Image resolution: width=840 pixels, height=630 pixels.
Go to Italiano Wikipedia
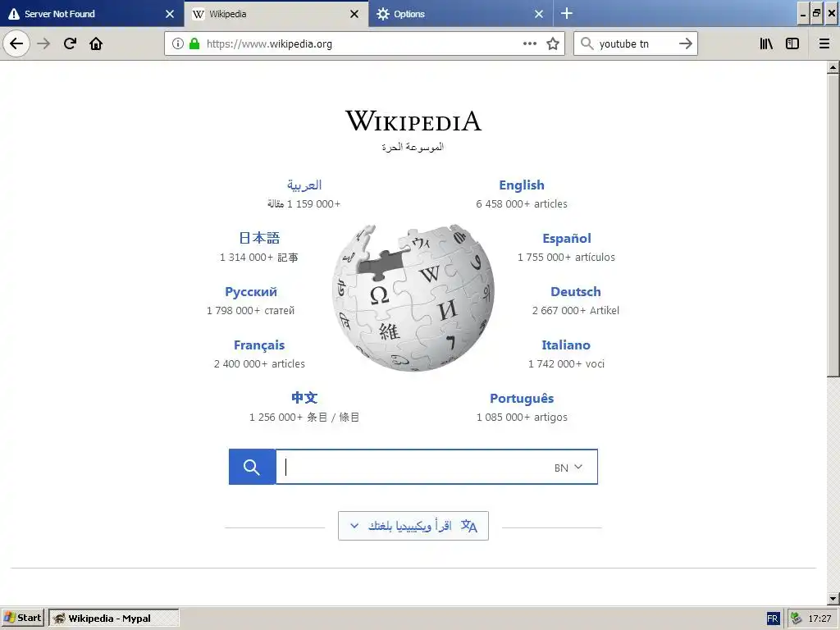click(566, 345)
